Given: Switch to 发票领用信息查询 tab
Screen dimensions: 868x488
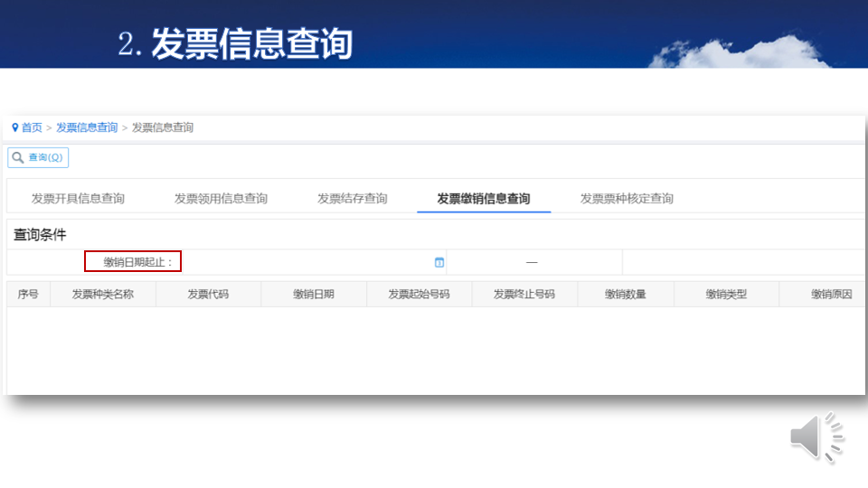Looking at the screenshot, I should [221, 199].
